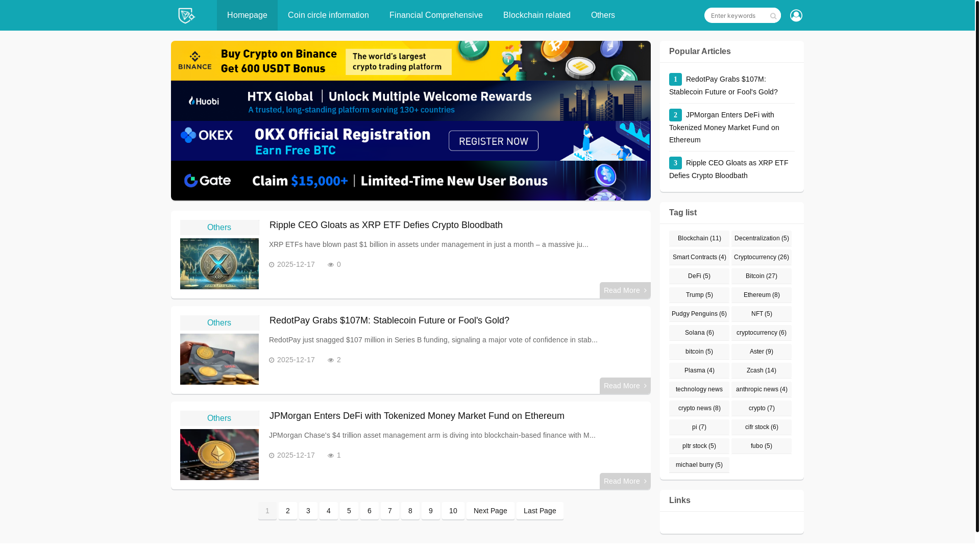Click Read More for Ripple CEO article
This screenshot has height=551, width=980.
coord(625,290)
